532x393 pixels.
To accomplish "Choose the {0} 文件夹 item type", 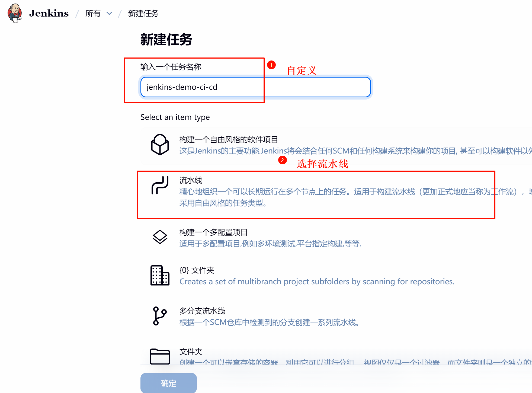I will tap(197, 270).
